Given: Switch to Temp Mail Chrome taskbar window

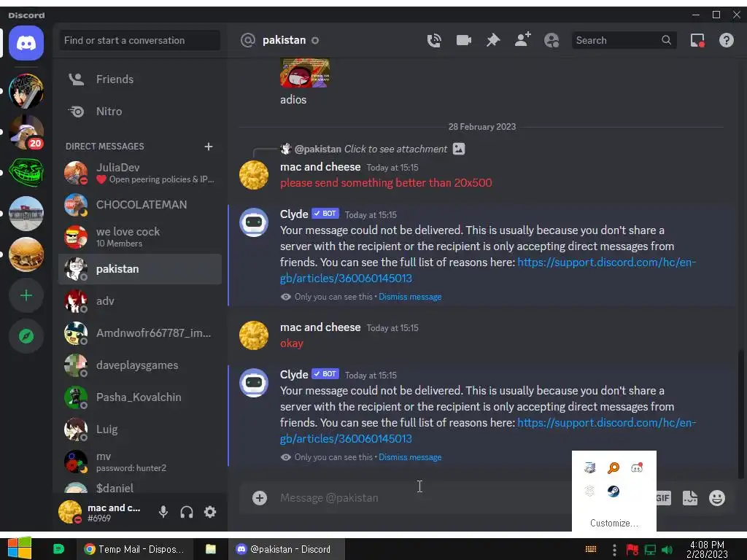Looking at the screenshot, I should pos(135,549).
